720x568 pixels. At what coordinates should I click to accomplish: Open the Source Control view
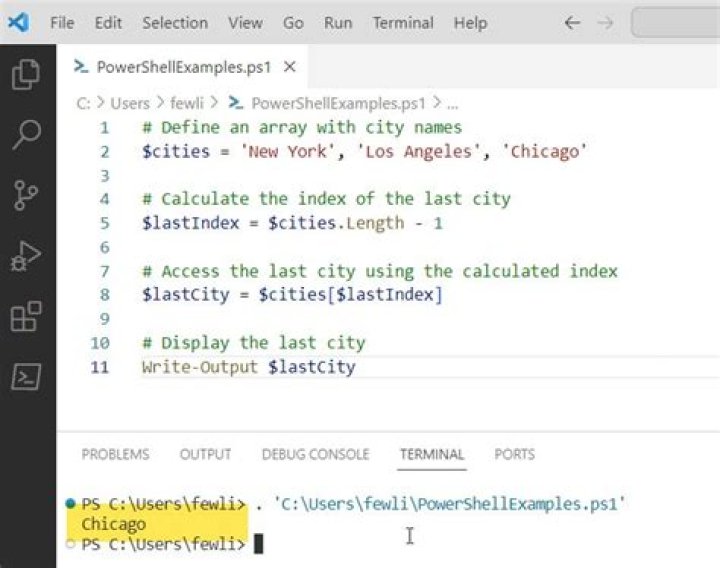[x=26, y=195]
